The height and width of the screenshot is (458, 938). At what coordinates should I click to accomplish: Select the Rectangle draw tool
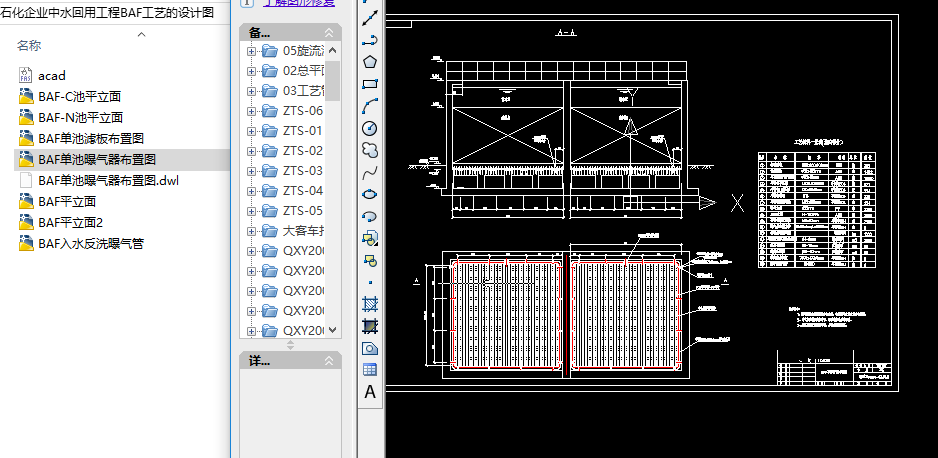369,84
